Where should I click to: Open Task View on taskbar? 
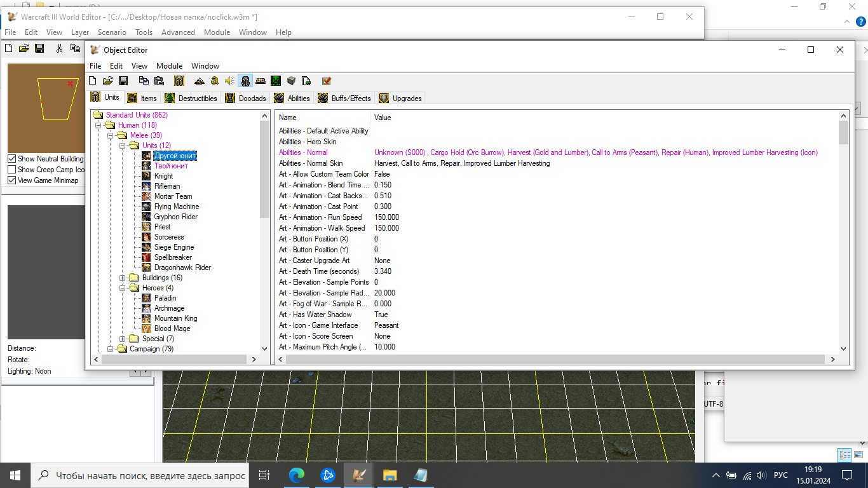click(265, 475)
